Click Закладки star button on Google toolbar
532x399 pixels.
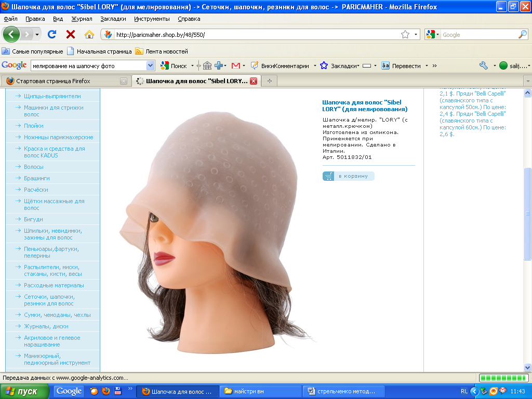point(339,66)
